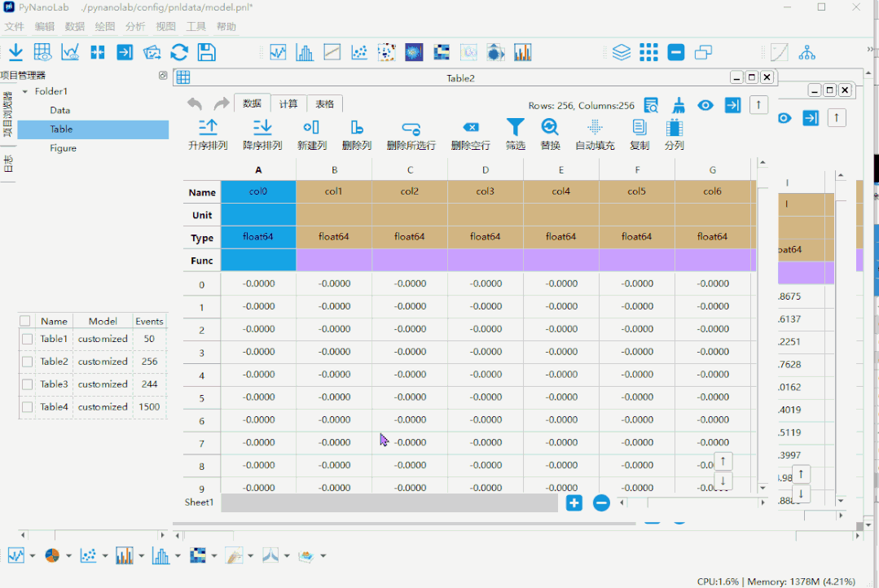879x588 pixels.
Task: Select the Sheet1 sheet tab
Action: click(199, 502)
